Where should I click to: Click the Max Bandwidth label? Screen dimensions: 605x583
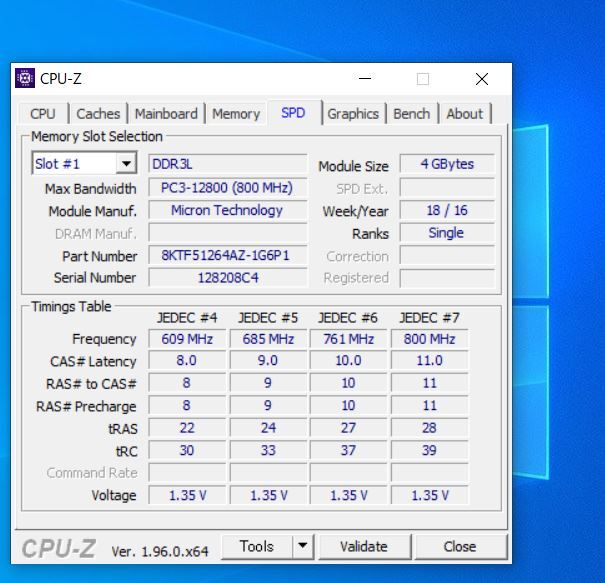click(91, 189)
